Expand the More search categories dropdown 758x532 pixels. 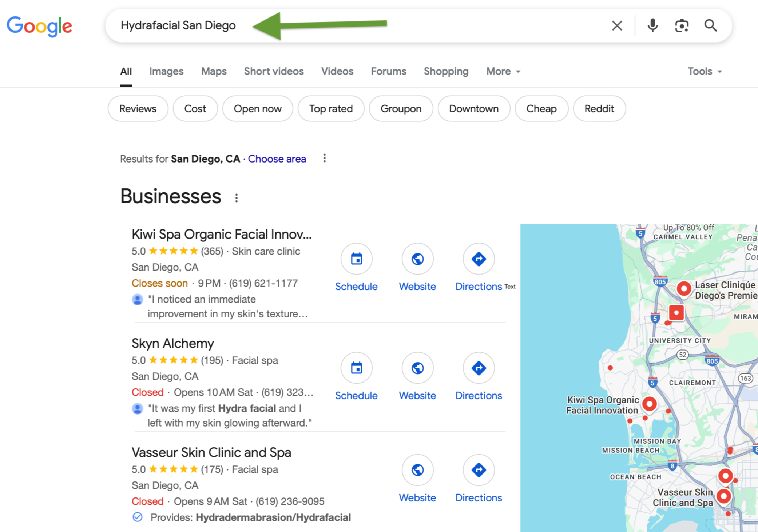coord(503,71)
